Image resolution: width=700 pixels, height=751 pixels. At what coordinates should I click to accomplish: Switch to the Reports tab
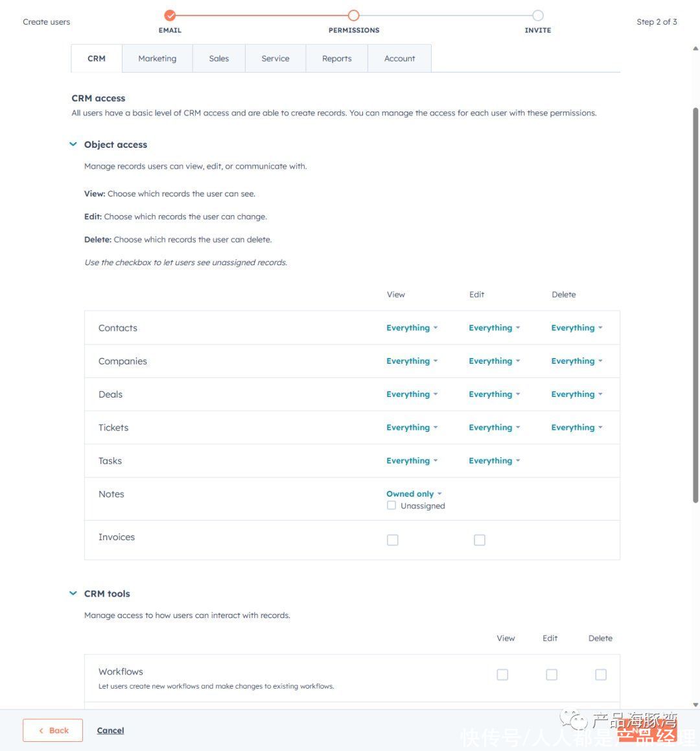click(336, 58)
